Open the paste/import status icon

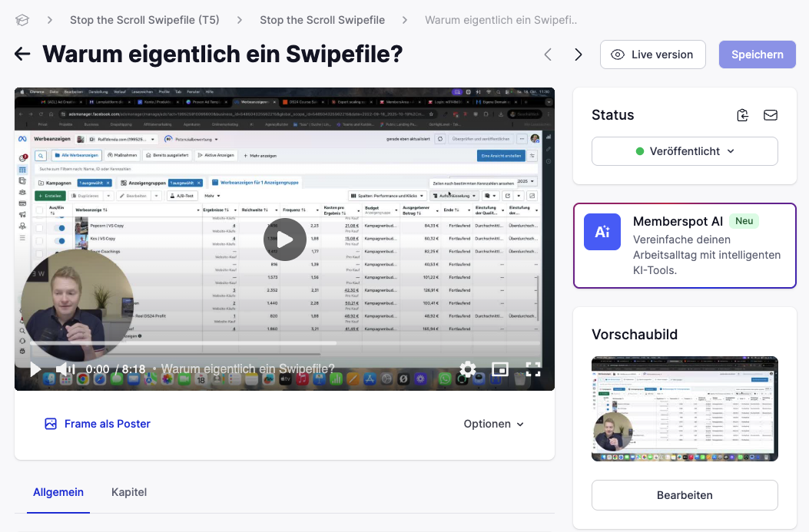coord(742,114)
